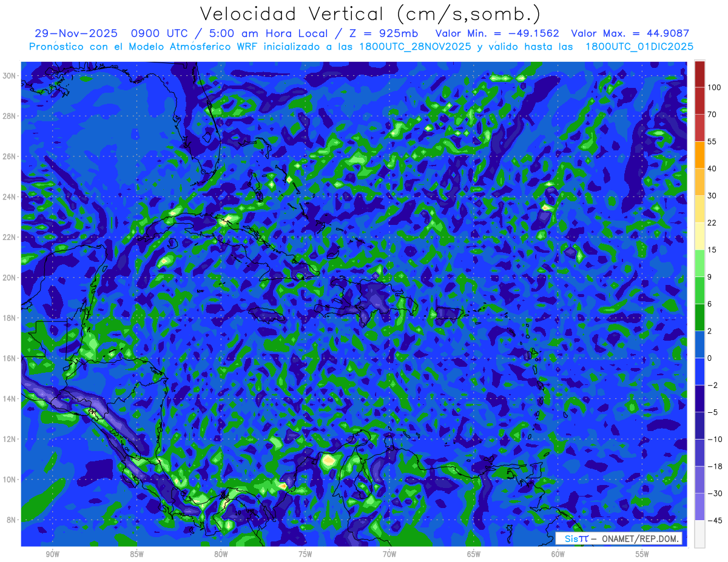Click longitude axis label '80W'
The height and width of the screenshot is (562, 728).
tap(221, 555)
